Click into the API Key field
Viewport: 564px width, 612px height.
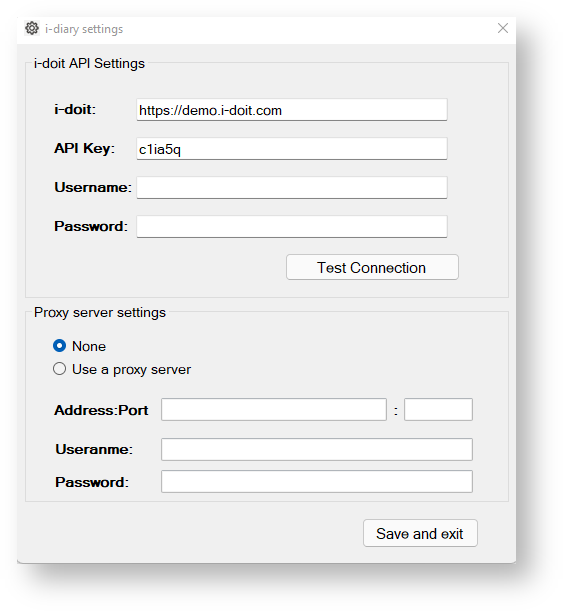(x=292, y=149)
